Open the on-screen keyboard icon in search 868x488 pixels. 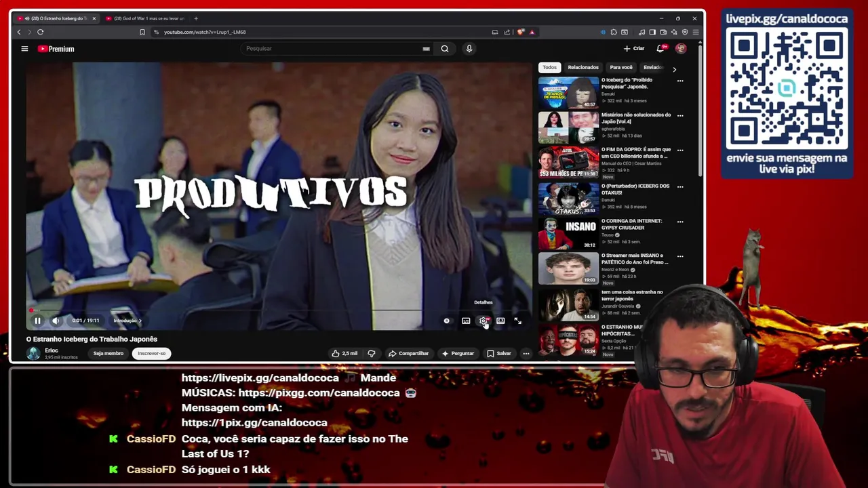pos(426,49)
